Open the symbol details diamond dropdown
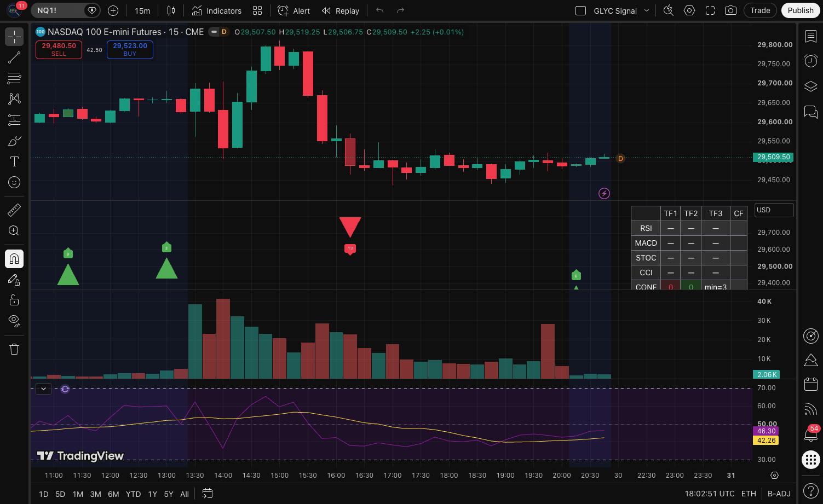This screenshot has width=823, height=504. (93, 10)
